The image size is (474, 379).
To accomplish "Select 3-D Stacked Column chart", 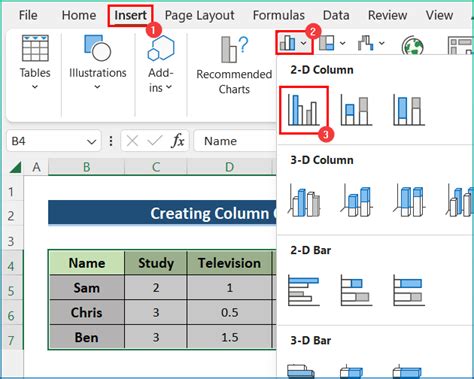I will (x=356, y=201).
